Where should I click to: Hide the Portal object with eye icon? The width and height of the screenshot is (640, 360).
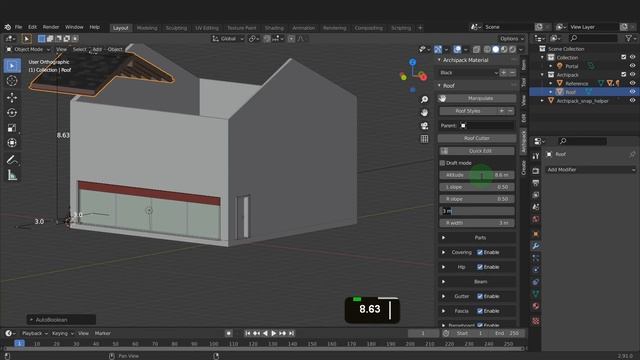tap(632, 66)
